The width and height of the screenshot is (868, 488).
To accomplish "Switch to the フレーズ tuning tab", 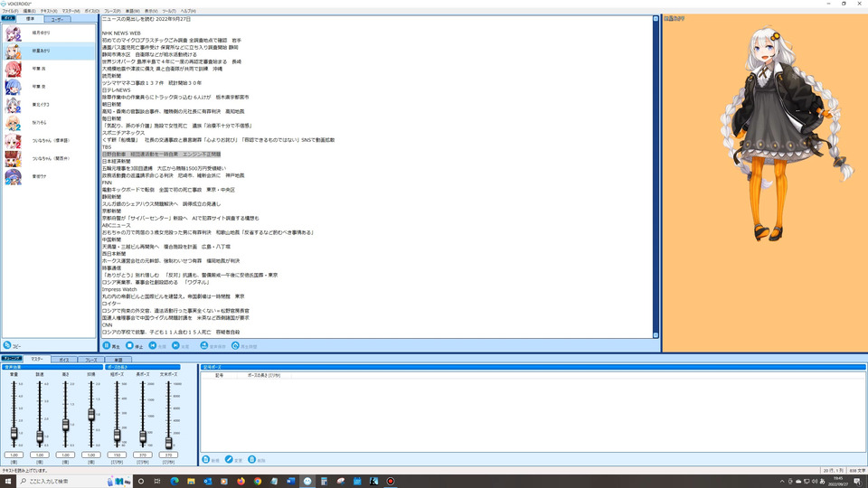I will (x=90, y=360).
